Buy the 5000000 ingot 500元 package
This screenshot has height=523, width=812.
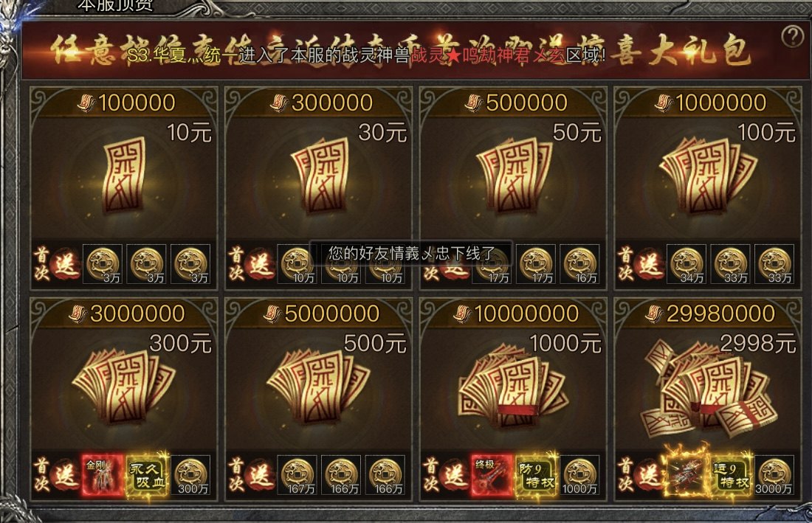click(x=318, y=399)
